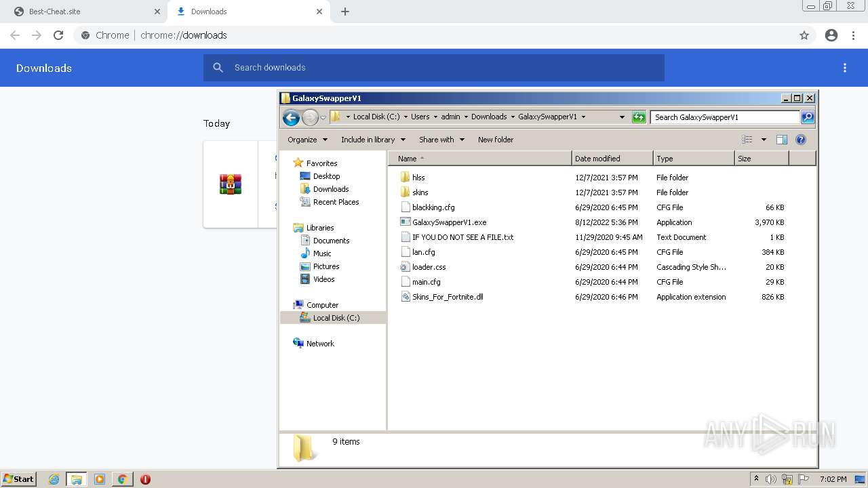Select the skins folder icon

(x=405, y=192)
